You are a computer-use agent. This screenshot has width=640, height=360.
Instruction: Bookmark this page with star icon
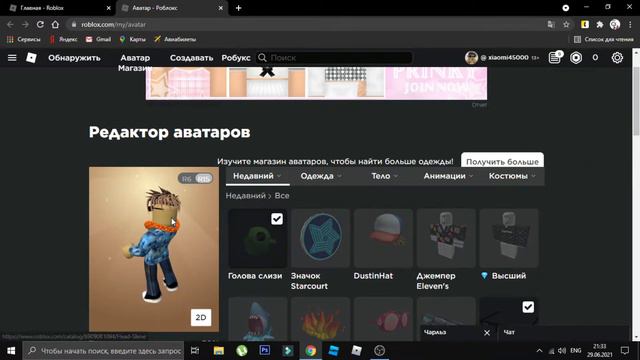tap(566, 24)
